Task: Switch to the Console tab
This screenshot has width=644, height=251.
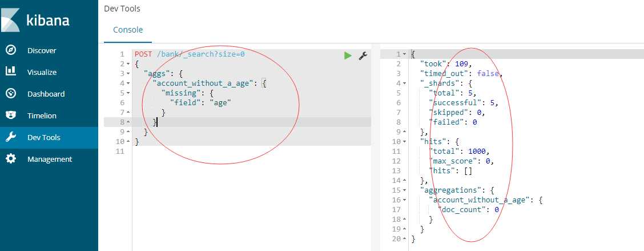Action: (x=128, y=30)
